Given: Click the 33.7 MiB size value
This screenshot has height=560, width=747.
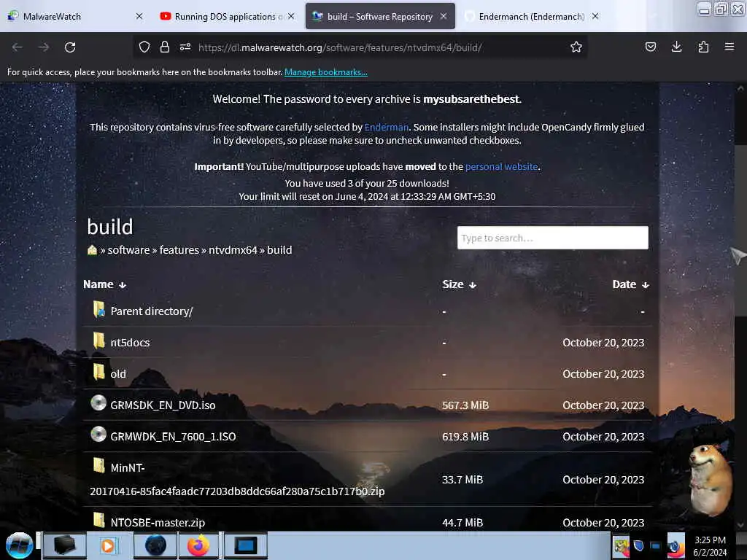Looking at the screenshot, I should pos(462,480).
